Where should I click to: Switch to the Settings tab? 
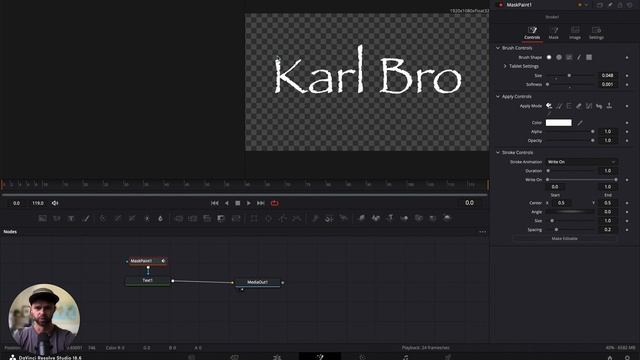tap(596, 33)
